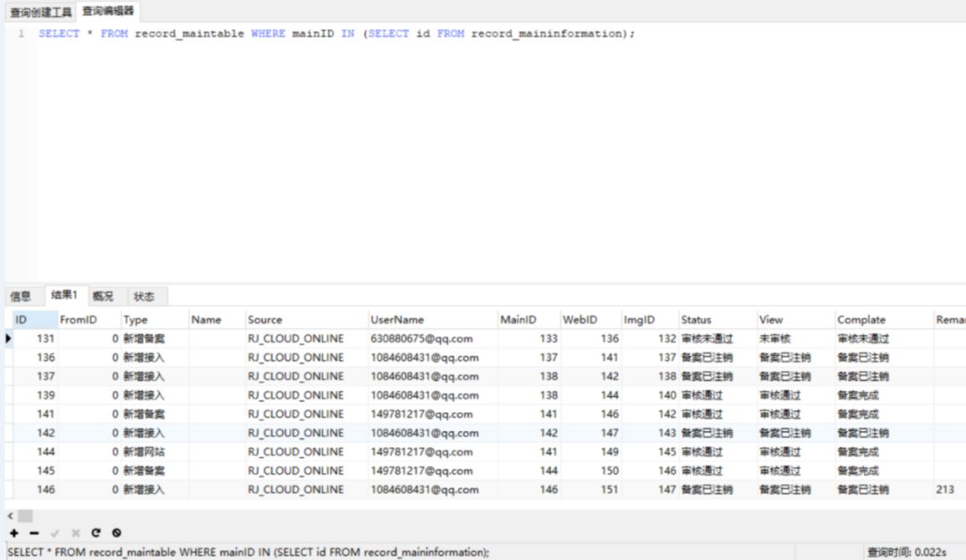
Task: Click the MainID column header
Action: 529,319
